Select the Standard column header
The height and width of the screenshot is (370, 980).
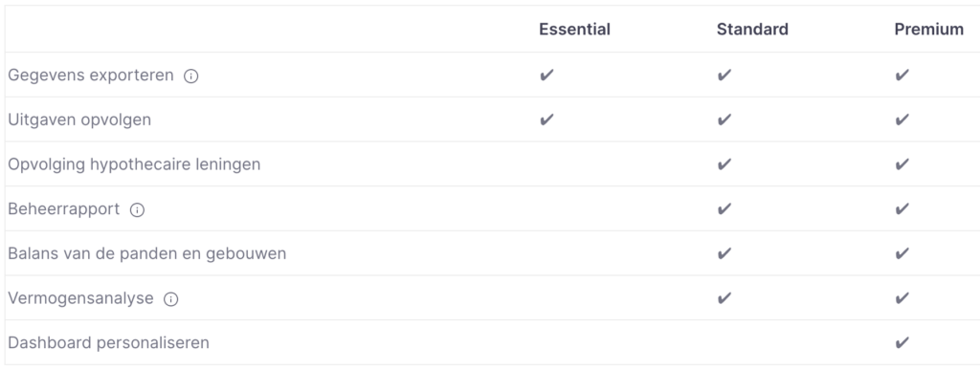[x=752, y=30]
